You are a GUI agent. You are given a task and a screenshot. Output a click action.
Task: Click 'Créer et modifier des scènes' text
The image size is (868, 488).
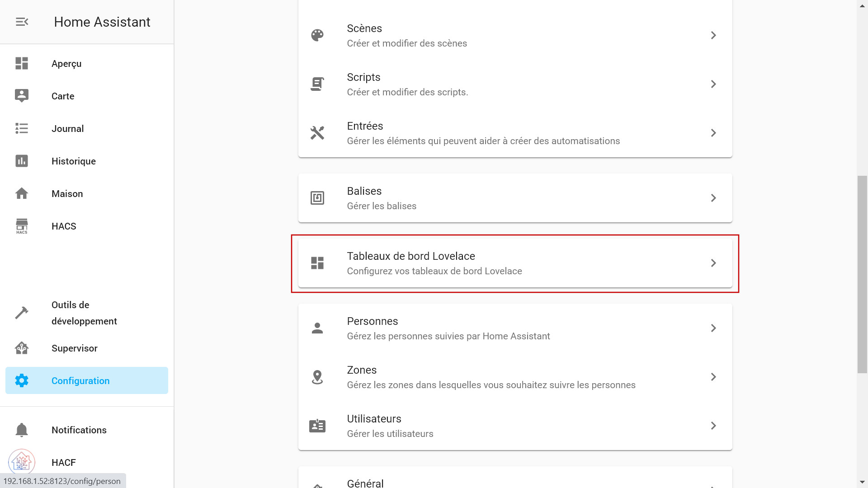point(407,43)
